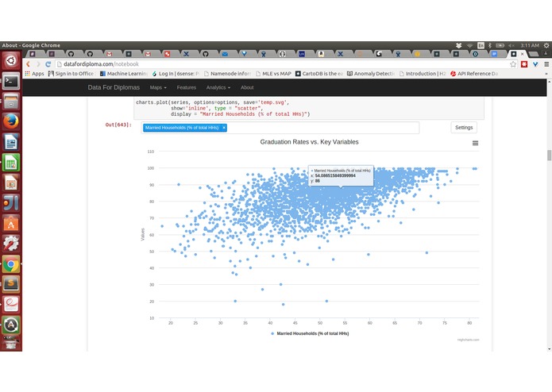Open the Dropbox tray indicator
Image resolution: width=552 pixels, height=392 pixels.
(458, 45)
